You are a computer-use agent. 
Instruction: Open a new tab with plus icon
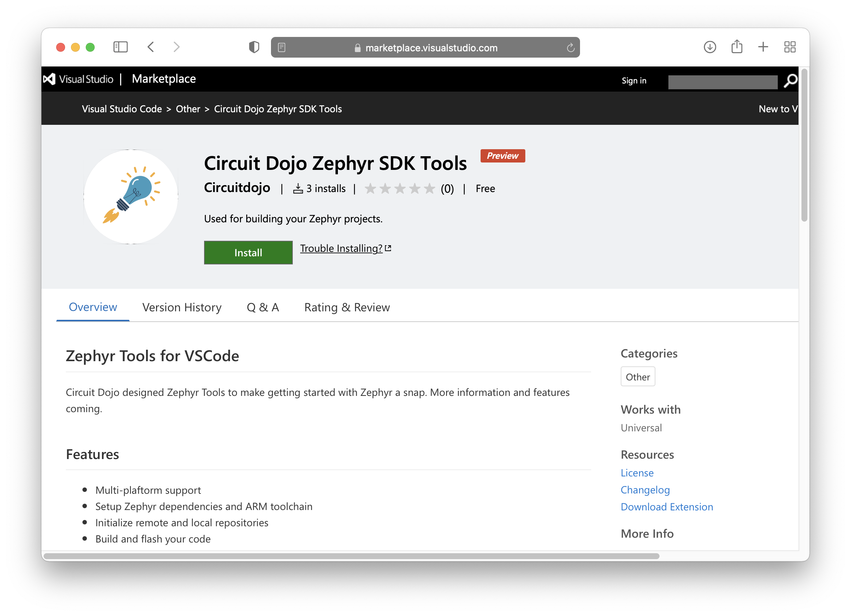coord(763,47)
